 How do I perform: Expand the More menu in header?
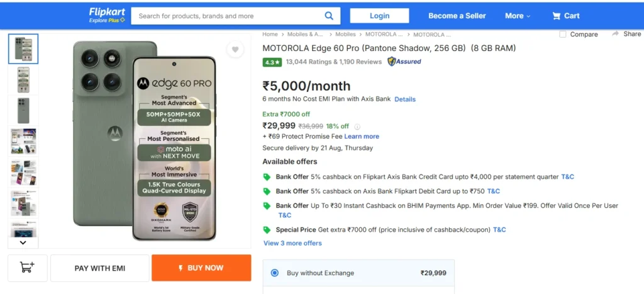click(x=518, y=16)
